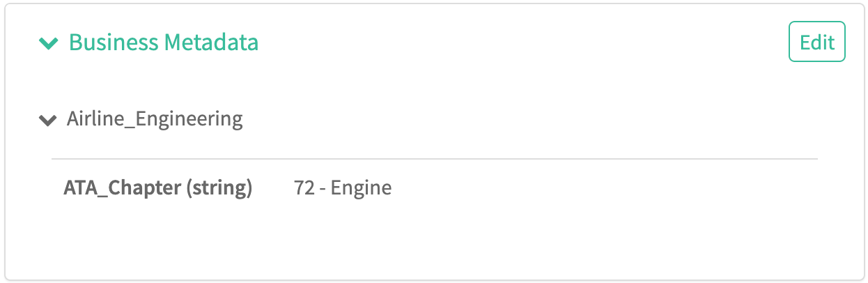Click the green chevron icon beside Business Metadata
Image resolution: width=868 pixels, height=283 pixels.
point(48,43)
